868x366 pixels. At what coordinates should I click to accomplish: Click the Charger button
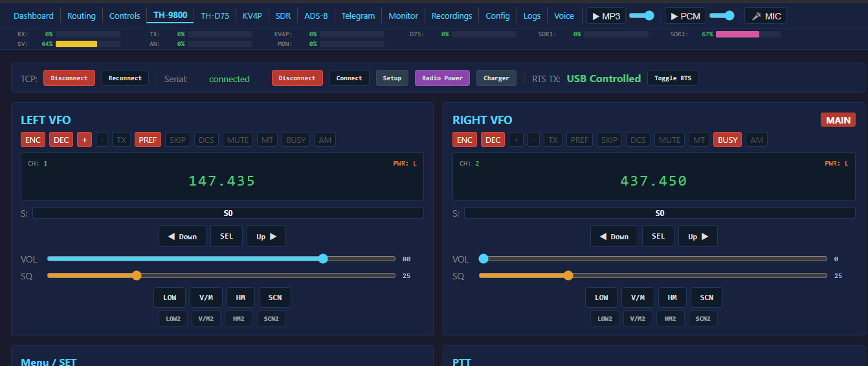point(496,78)
